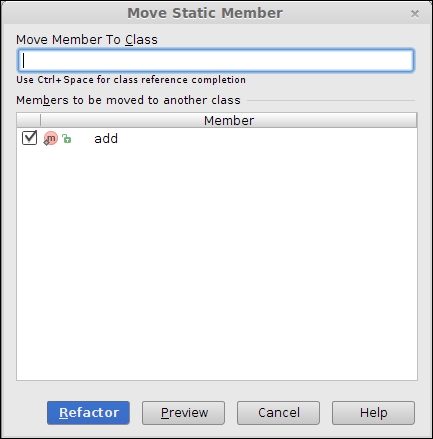Click the divider between table header columns
This screenshot has height=439, width=433.
point(41,120)
